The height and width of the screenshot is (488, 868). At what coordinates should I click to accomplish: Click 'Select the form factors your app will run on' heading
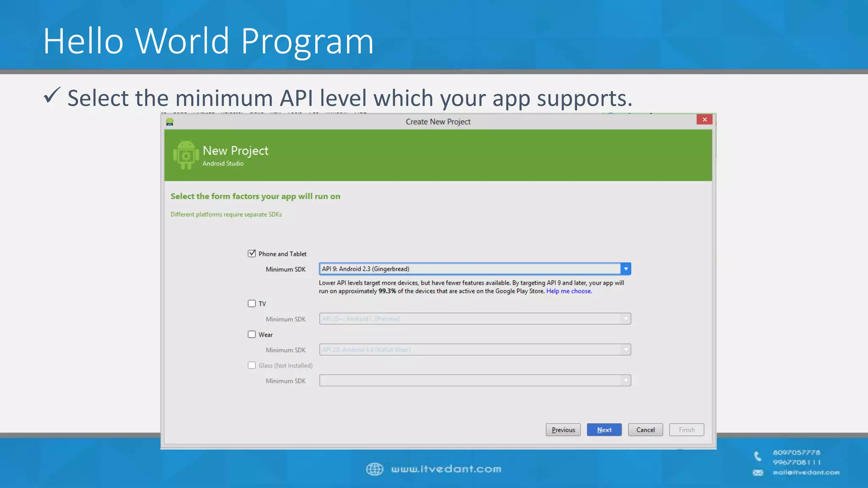[x=255, y=196]
